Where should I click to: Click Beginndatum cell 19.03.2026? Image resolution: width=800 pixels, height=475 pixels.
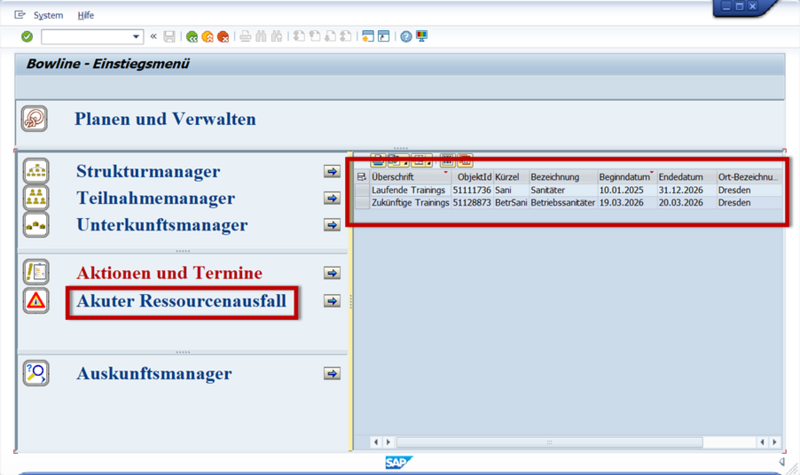[x=628, y=203]
